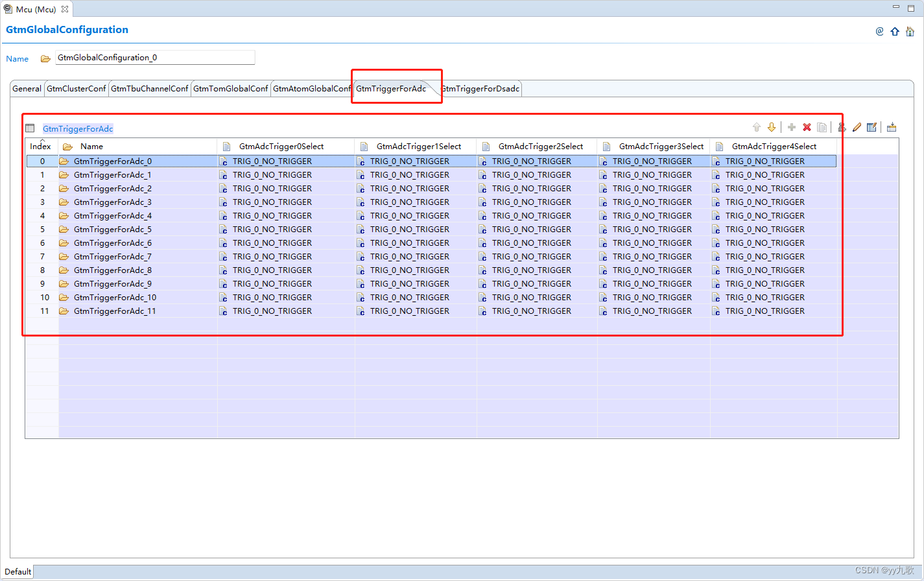This screenshot has width=924, height=581.
Task: Click the @ icon in header
Action: click(x=879, y=31)
